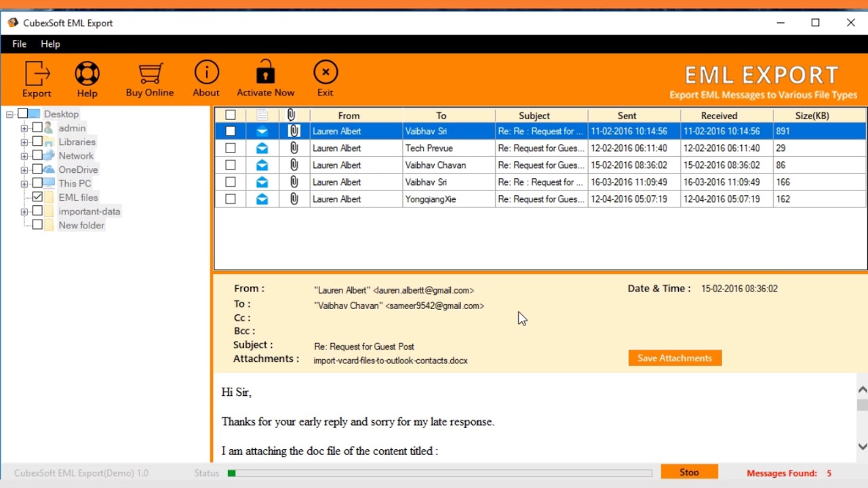Click envelope icon in YongqiangXie row
868x488 pixels.
click(262, 199)
